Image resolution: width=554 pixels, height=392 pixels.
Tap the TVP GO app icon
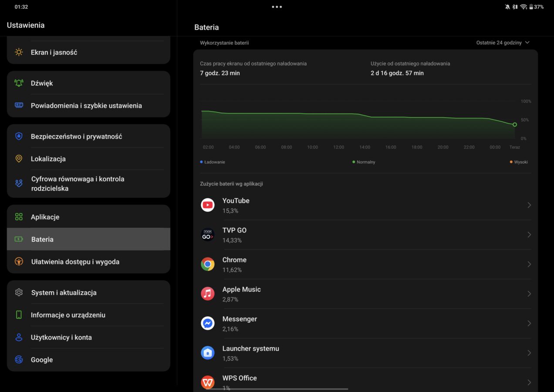pos(208,234)
